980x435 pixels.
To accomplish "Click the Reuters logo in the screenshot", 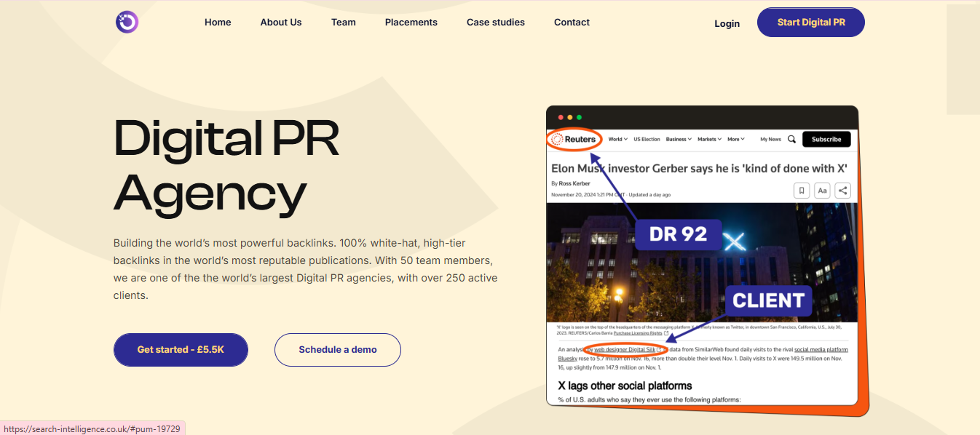I will [575, 139].
